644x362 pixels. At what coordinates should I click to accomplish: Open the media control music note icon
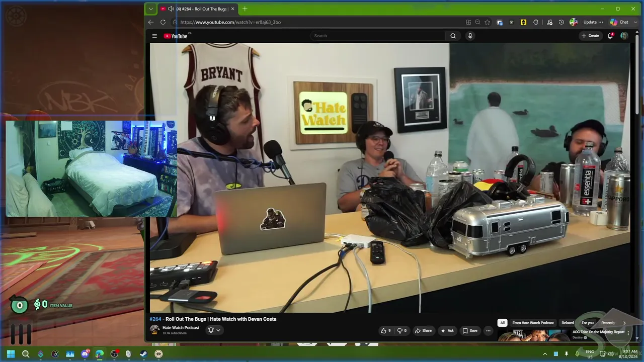[549, 22]
